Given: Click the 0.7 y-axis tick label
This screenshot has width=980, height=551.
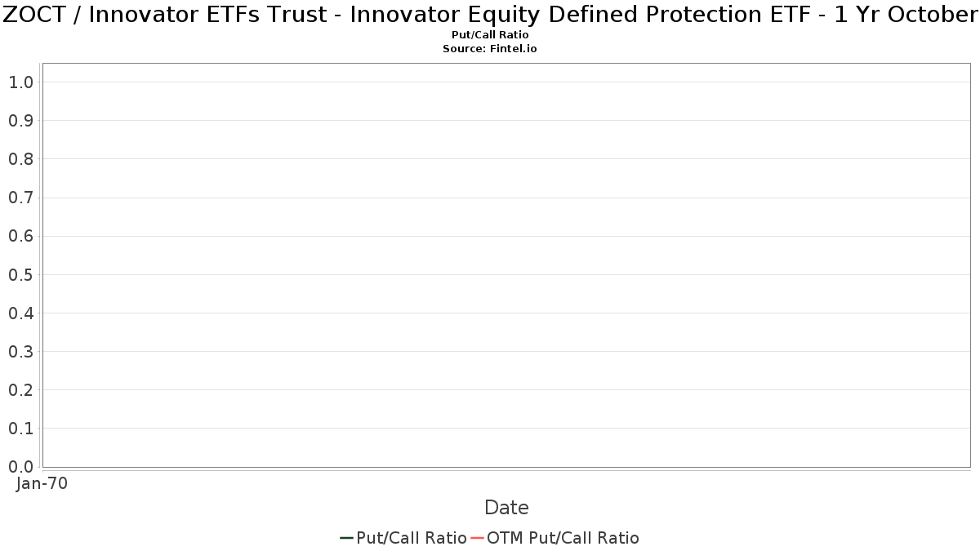Looking at the screenshot, I should coord(21,198).
